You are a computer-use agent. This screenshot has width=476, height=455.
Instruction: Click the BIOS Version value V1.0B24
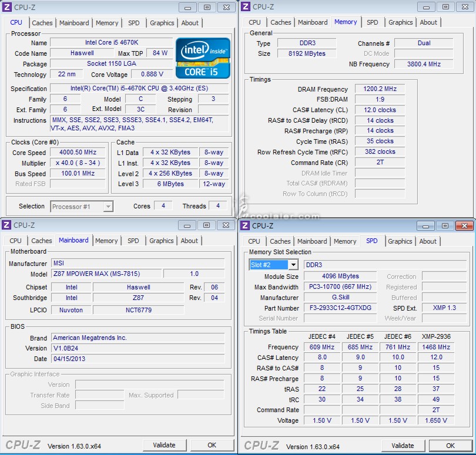(x=138, y=348)
